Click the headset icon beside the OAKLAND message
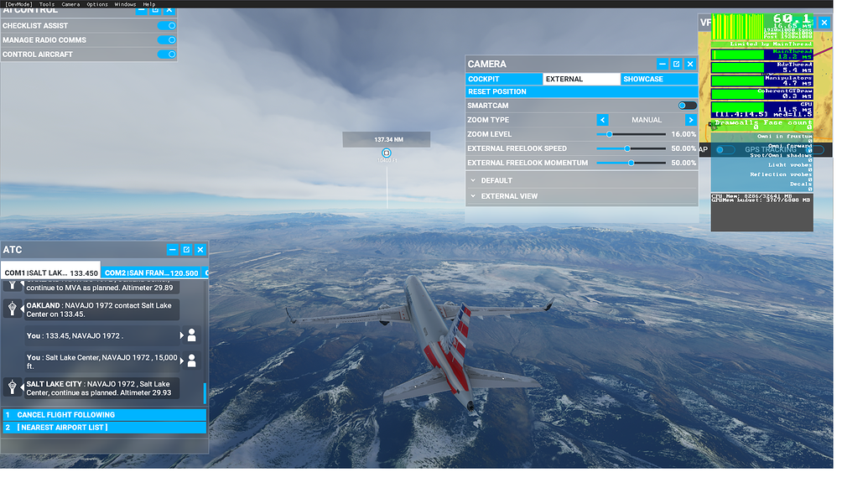This screenshot has width=868, height=488. coord(12,308)
